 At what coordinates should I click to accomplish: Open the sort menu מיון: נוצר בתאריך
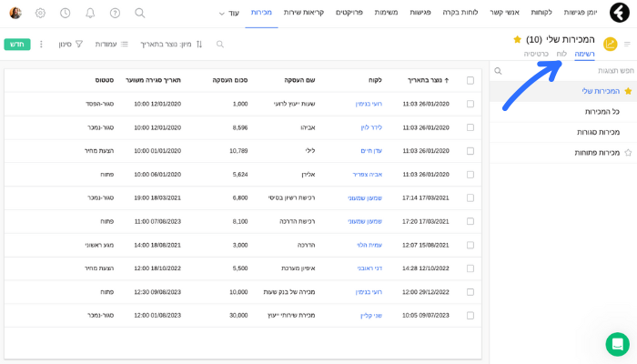click(x=171, y=44)
